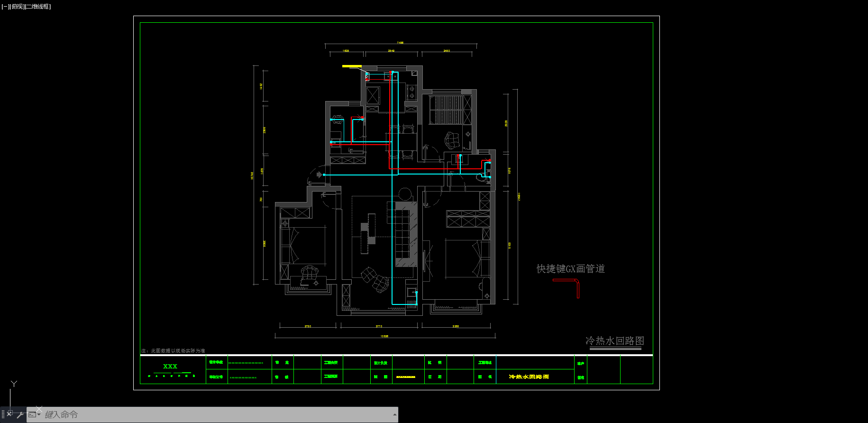Close the command line window

[x=9, y=414]
